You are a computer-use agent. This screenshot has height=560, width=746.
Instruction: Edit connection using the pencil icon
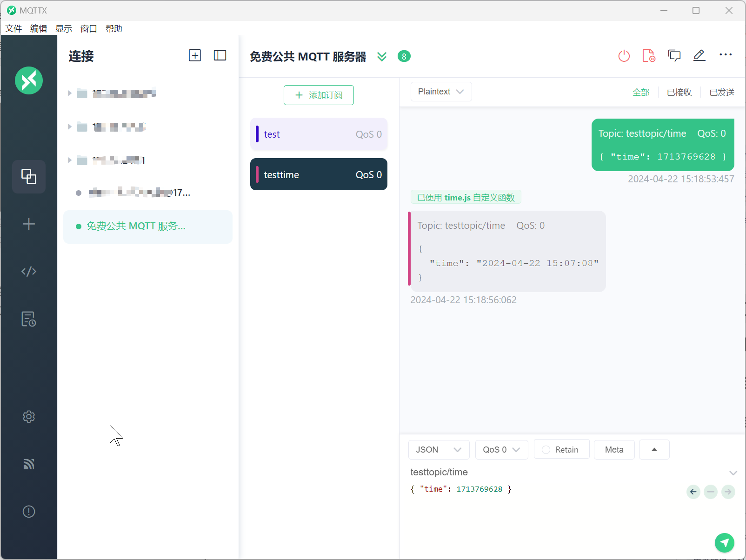(699, 56)
